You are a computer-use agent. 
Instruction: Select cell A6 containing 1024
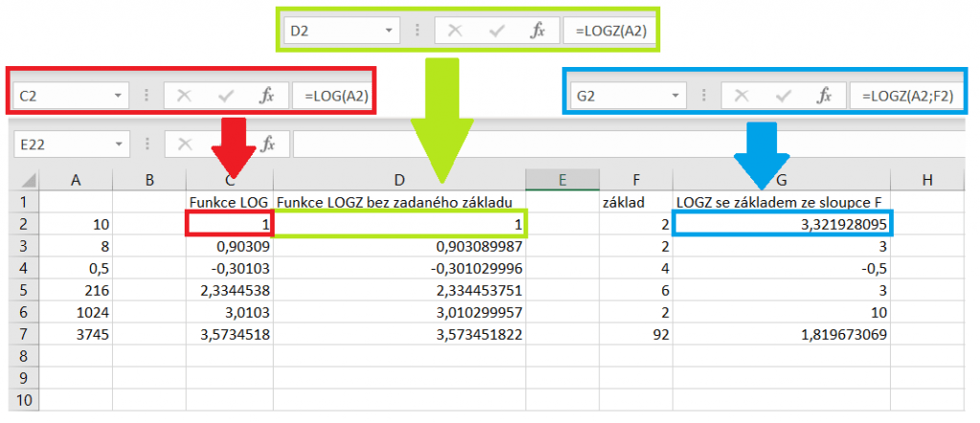(x=78, y=312)
